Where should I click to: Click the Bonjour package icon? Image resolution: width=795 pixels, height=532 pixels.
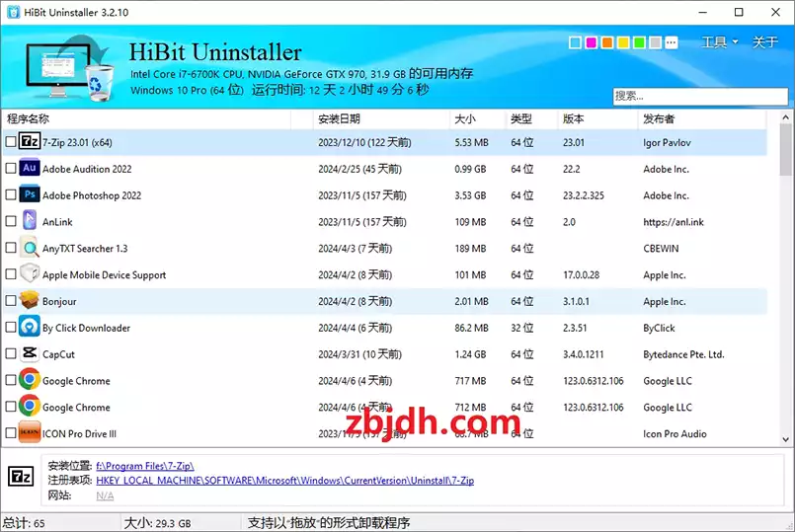pos(30,300)
